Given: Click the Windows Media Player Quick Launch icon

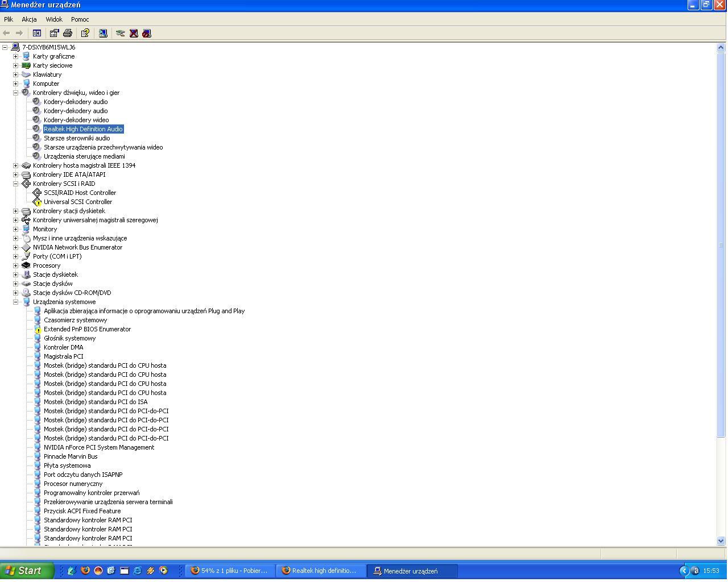Looking at the screenshot, I should point(164,571).
